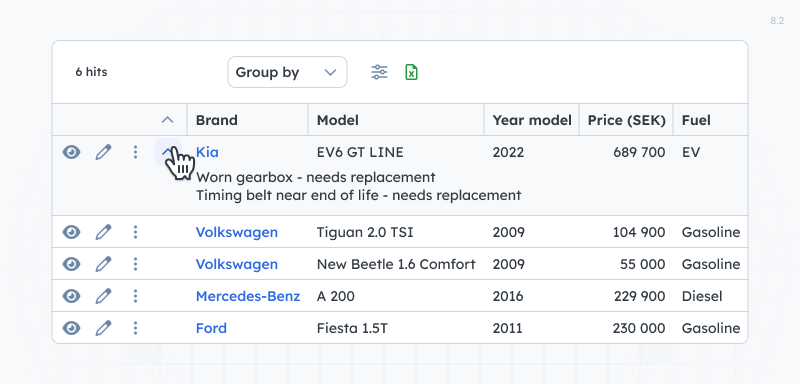
Task: Sort by the Year model column header
Action: (x=532, y=120)
